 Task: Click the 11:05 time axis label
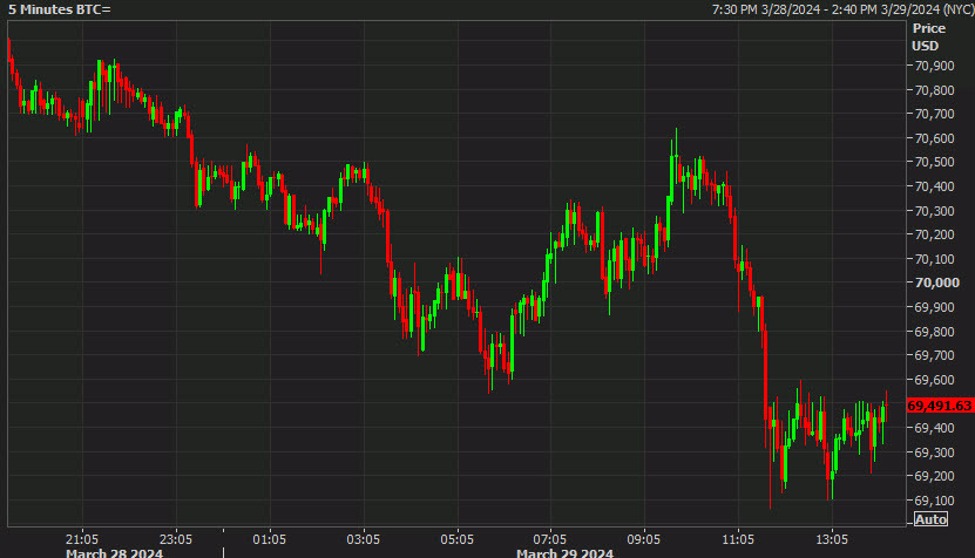click(x=738, y=538)
